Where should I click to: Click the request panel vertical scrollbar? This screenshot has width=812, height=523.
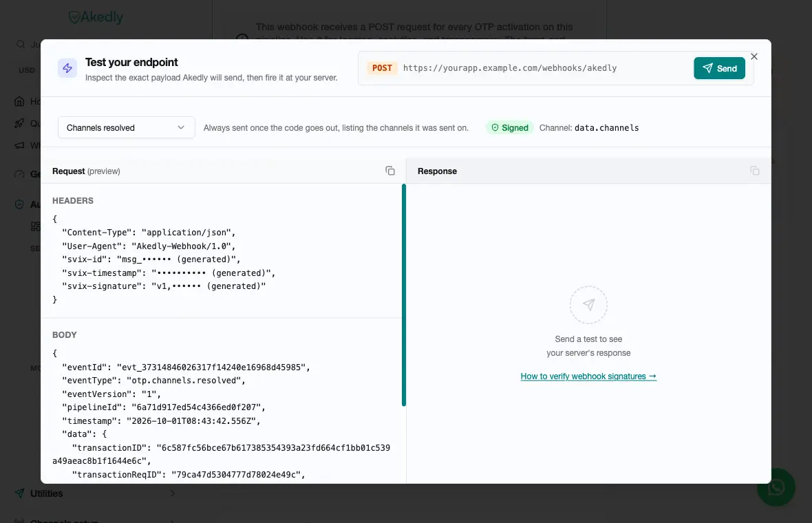pyautogui.click(x=403, y=295)
